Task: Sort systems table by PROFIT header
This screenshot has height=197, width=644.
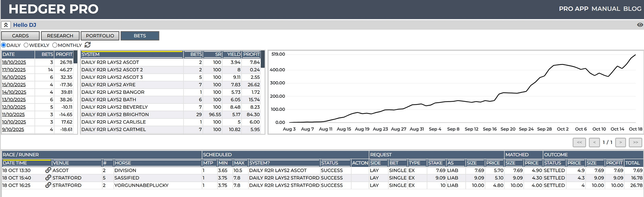Action: coord(251,54)
